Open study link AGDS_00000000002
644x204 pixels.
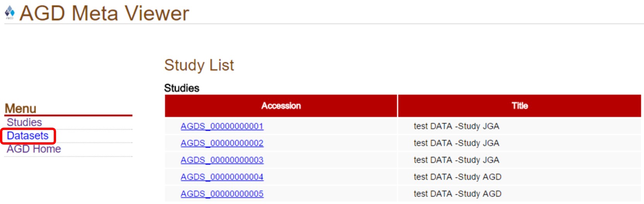[x=222, y=143]
